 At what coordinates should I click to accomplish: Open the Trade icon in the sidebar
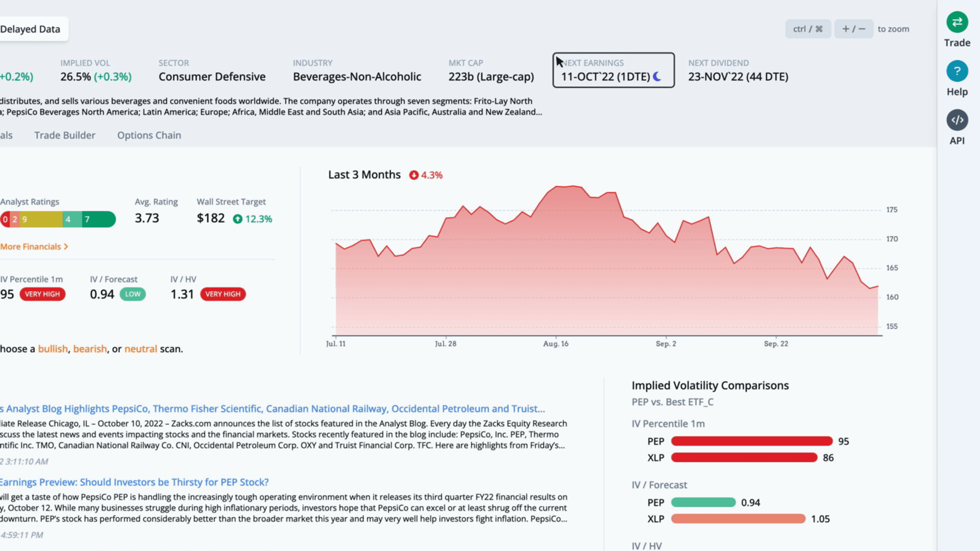(x=957, y=22)
